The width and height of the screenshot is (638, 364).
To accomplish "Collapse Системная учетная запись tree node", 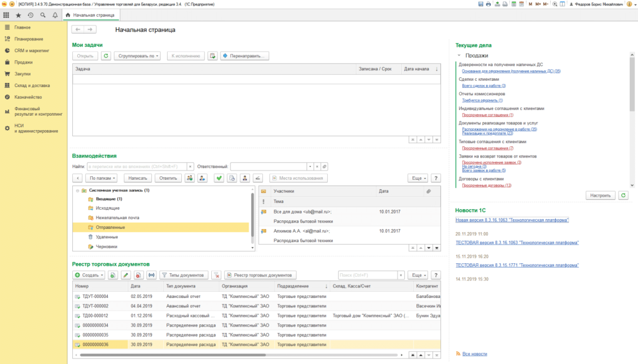I will [x=77, y=190].
